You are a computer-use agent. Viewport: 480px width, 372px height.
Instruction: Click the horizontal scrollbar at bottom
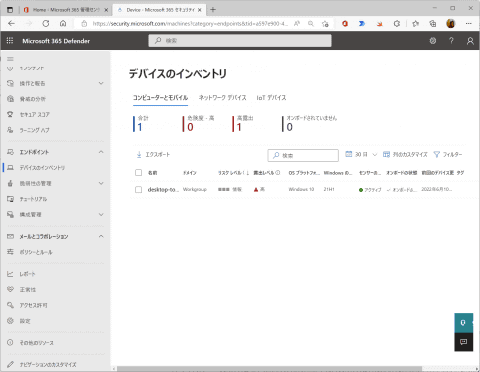[269, 369]
